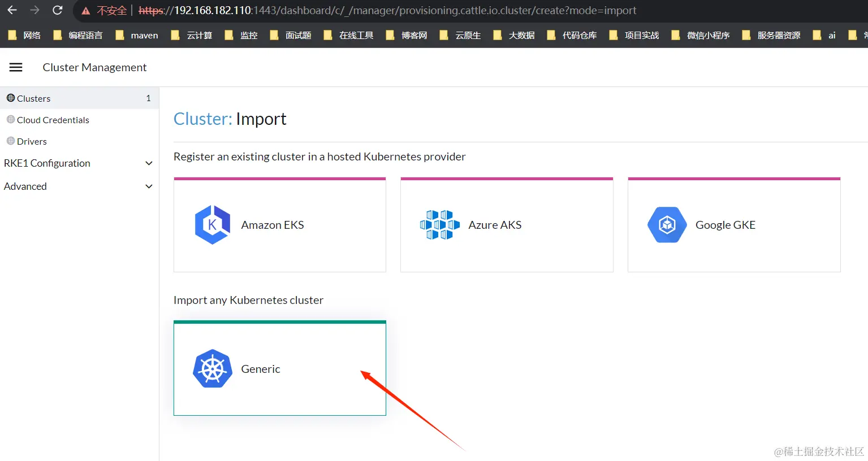Open the 大数据 bookmark folder

click(x=513, y=35)
